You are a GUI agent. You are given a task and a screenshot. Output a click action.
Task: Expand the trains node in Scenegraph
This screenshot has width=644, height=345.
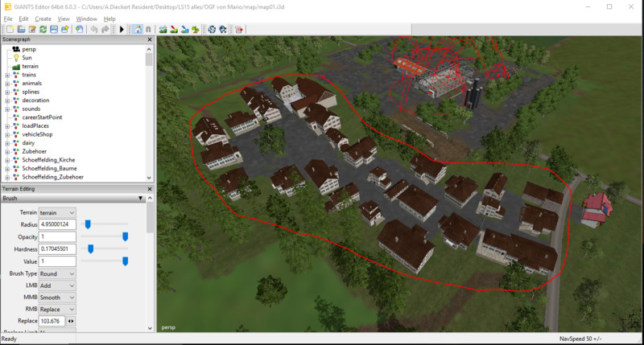6,75
